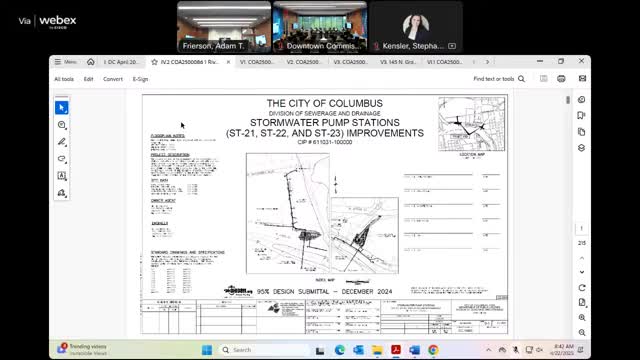Show more tabs with right chevron
This screenshot has width=640, height=360.
pyautogui.click(x=487, y=62)
